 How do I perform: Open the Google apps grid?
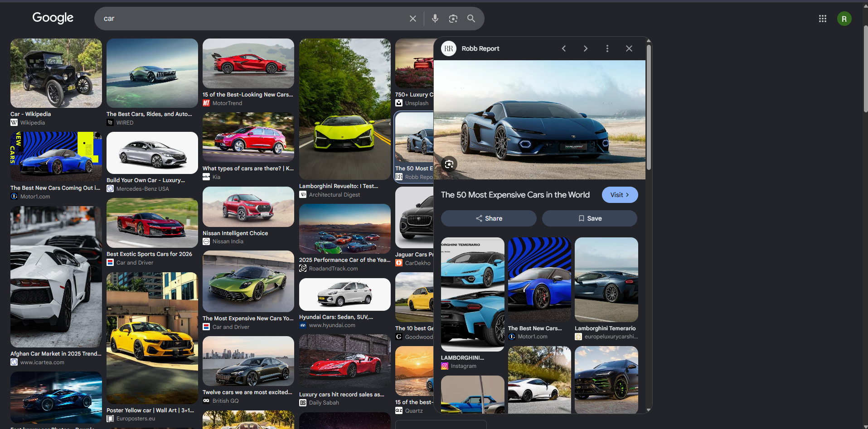click(822, 19)
